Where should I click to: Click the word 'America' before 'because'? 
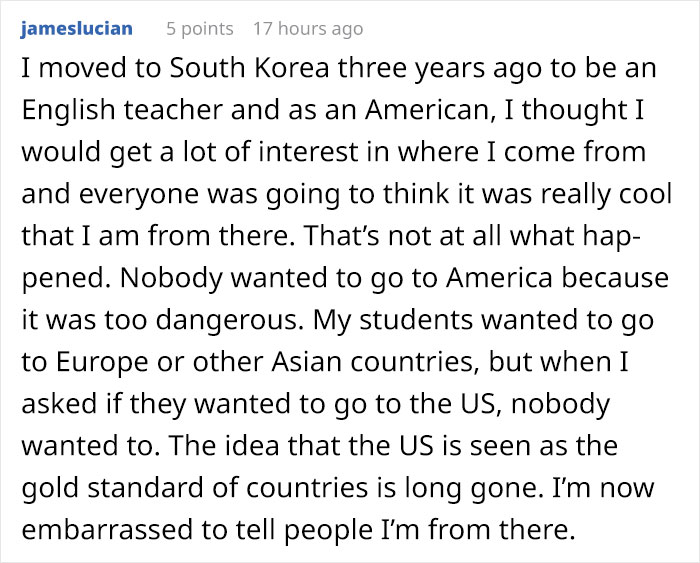499,278
